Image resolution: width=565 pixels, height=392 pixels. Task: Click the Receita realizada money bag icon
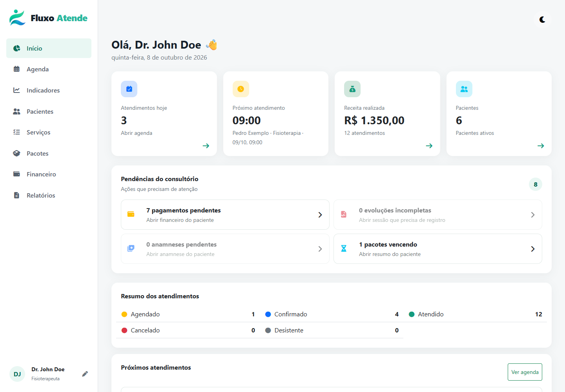[x=352, y=89]
